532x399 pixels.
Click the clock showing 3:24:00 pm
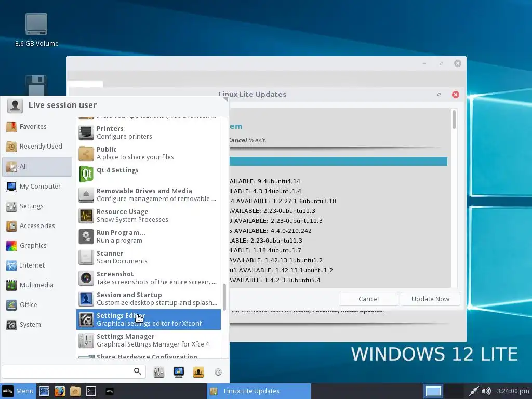[513, 391]
